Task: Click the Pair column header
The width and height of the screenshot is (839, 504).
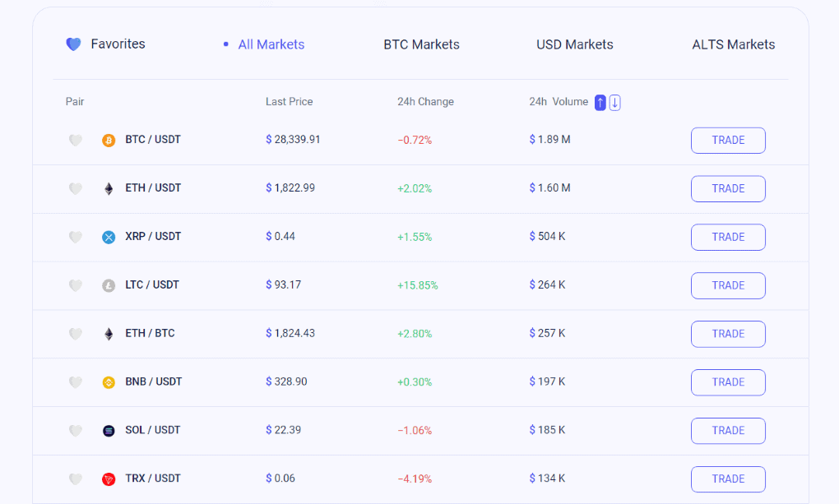Action: [x=75, y=102]
